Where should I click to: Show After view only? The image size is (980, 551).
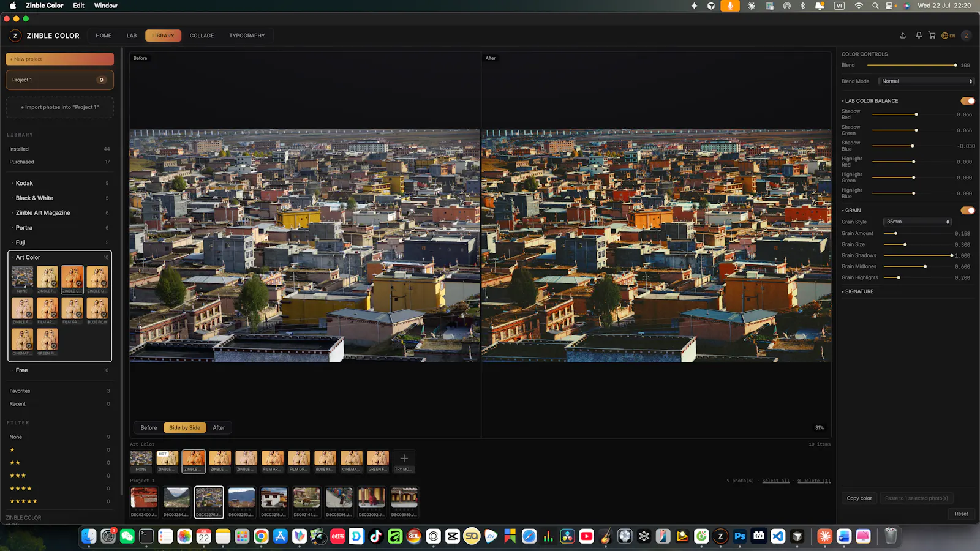[219, 428]
